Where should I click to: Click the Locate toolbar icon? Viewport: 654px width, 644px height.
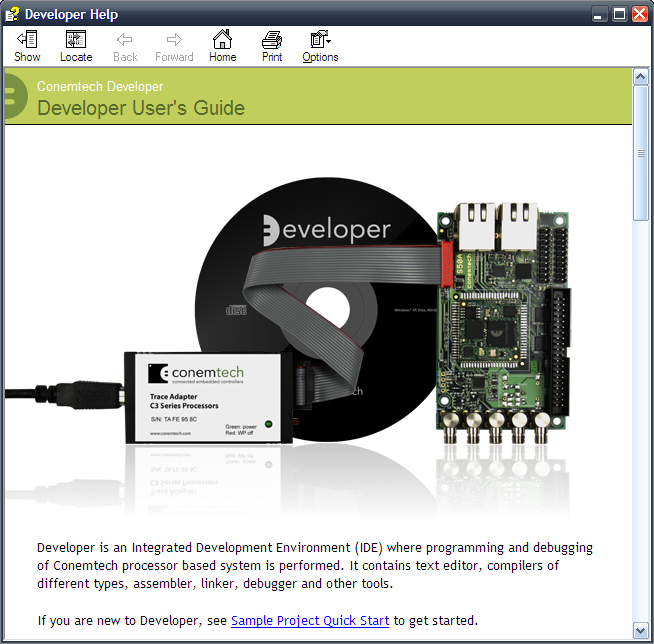pyautogui.click(x=76, y=40)
